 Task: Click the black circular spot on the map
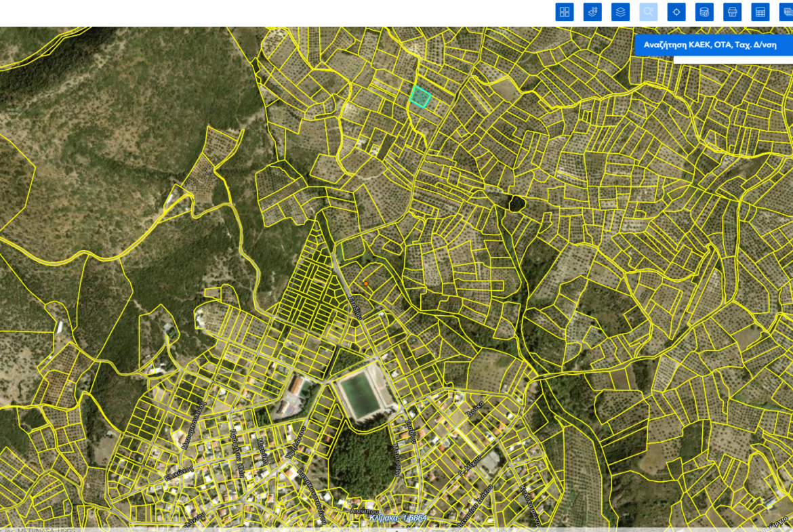[x=516, y=203]
